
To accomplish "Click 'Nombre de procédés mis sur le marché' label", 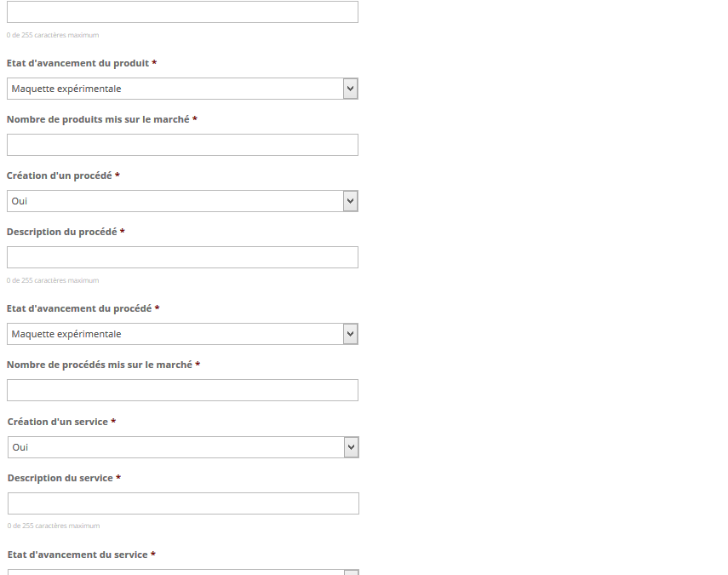I will (99, 365).
